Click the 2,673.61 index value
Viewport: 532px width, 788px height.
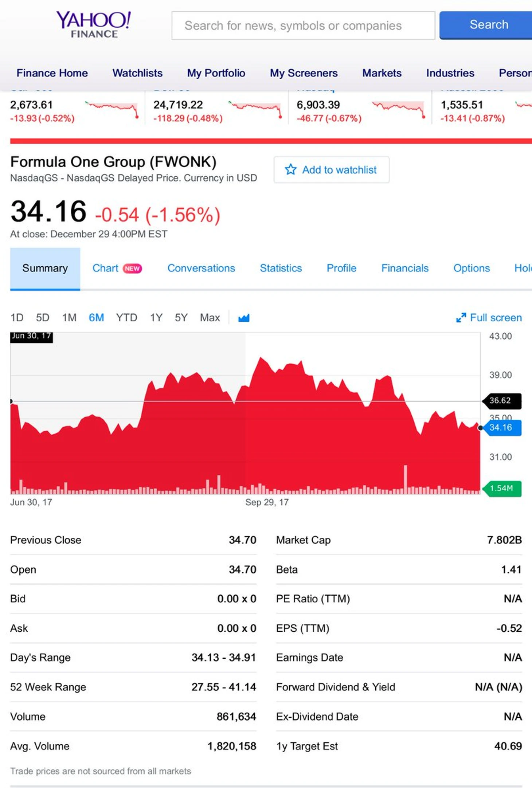[x=31, y=105]
